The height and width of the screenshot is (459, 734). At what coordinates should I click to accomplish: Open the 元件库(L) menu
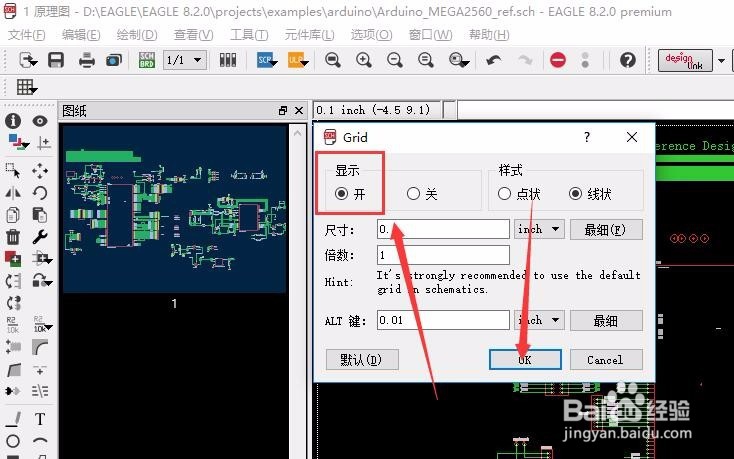point(309,35)
